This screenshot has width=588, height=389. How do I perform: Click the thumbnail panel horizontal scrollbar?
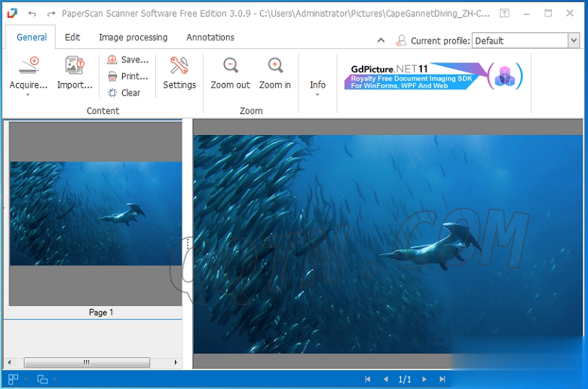[87, 363]
